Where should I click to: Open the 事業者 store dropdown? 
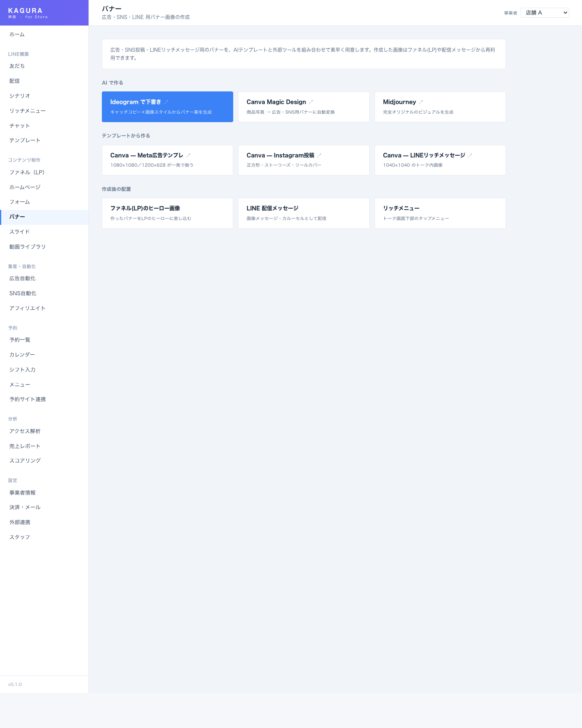point(544,13)
